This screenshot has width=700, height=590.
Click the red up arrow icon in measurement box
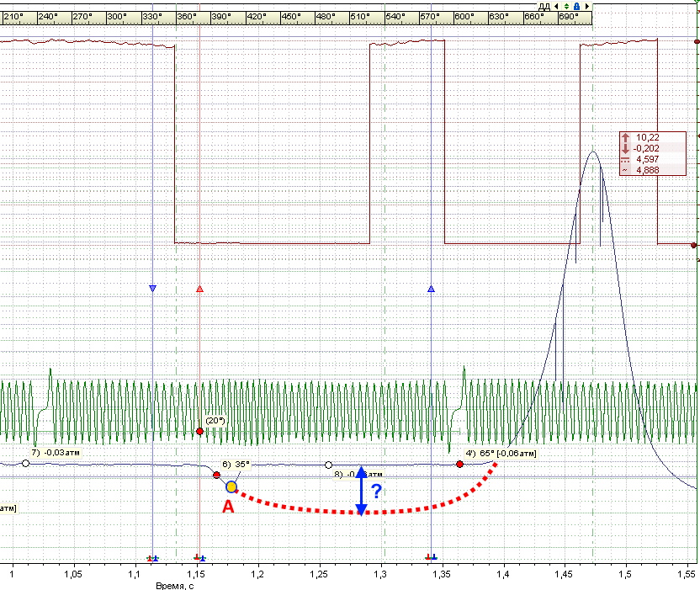(x=625, y=138)
